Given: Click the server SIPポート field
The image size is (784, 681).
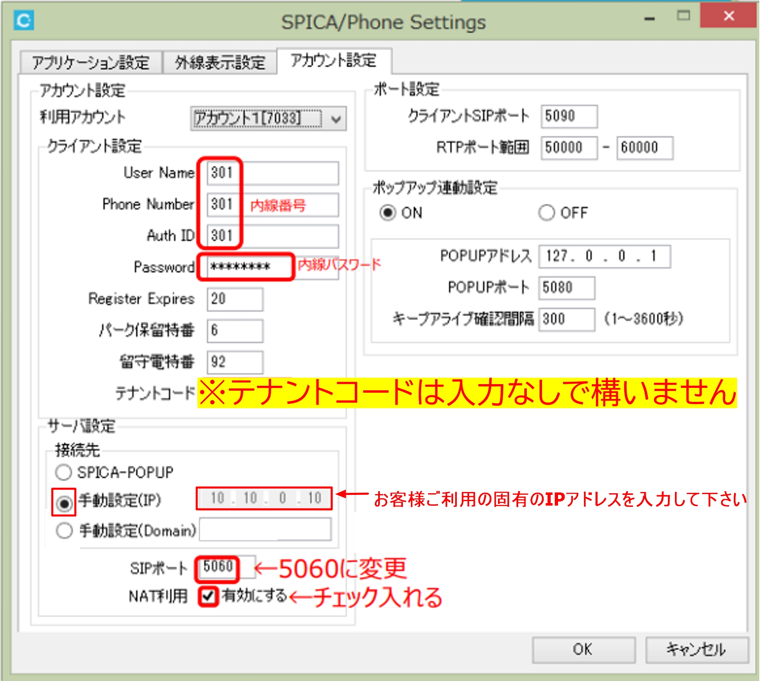Looking at the screenshot, I should click(x=227, y=567).
